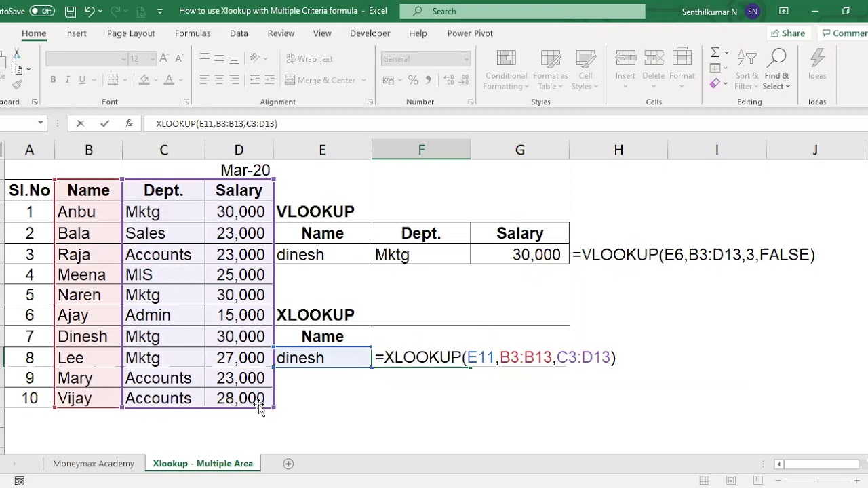Screen dimensions: 868x488
Task: Click the Share button
Action: pos(787,33)
